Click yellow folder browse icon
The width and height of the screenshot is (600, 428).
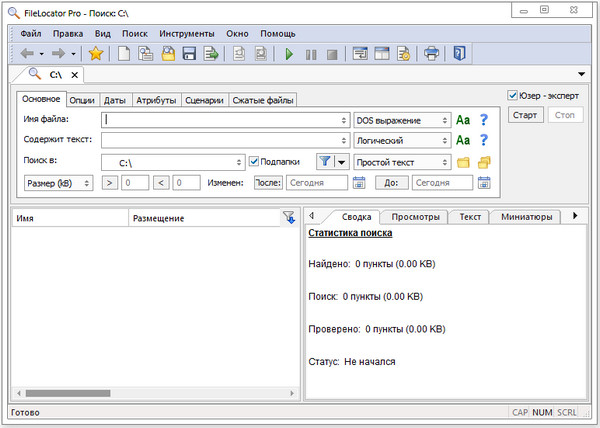coord(463,162)
